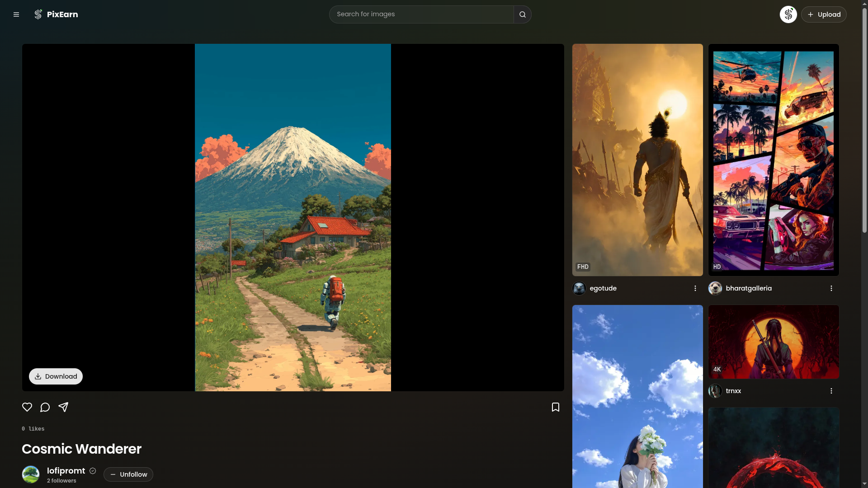Click the PixEarn dollar logo
The height and width of the screenshot is (488, 868).
tap(38, 14)
